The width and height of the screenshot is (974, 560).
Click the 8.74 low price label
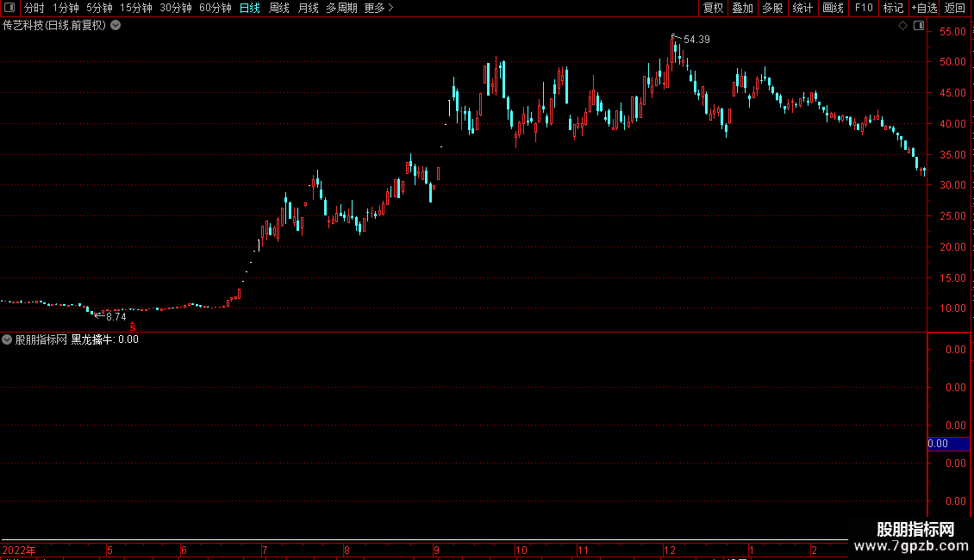(x=116, y=317)
